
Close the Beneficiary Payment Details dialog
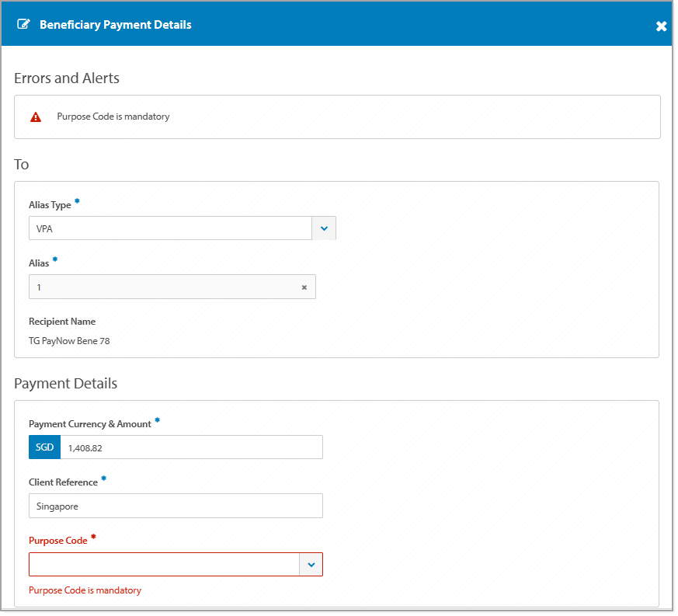click(x=661, y=26)
